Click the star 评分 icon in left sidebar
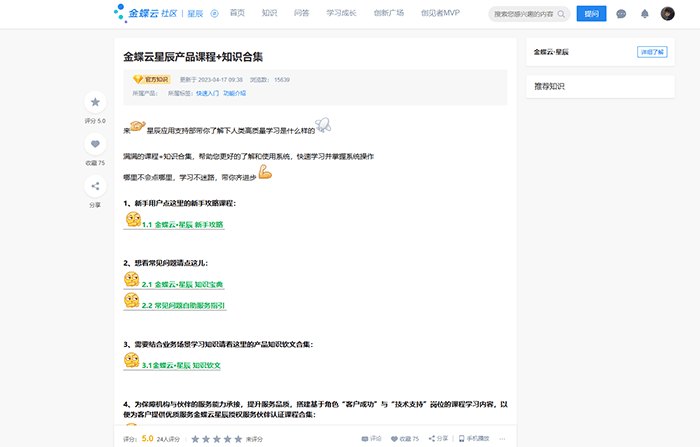 click(95, 102)
